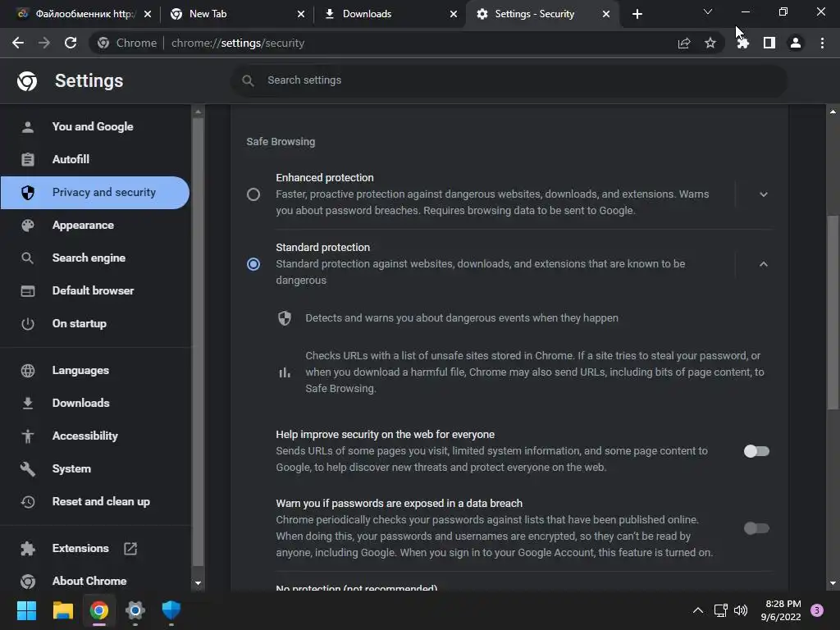Switch to the New Tab tab
This screenshot has height=630, width=840.
(238, 14)
